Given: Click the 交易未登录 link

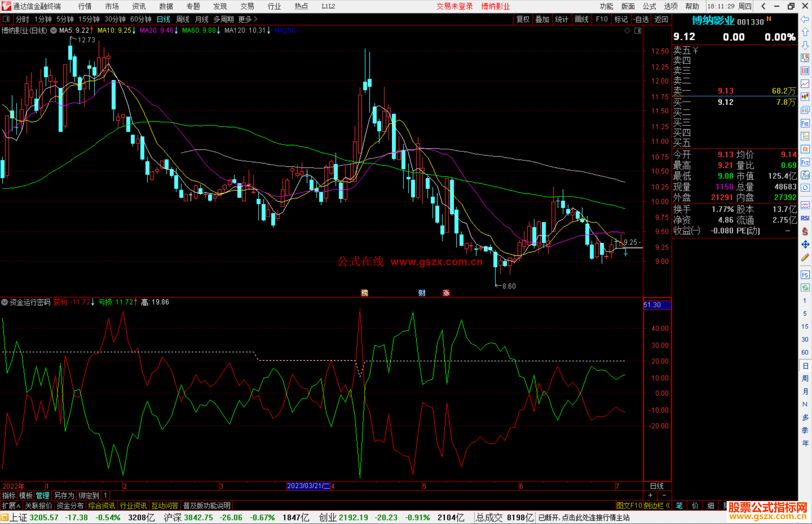Looking at the screenshot, I should 454,6.
